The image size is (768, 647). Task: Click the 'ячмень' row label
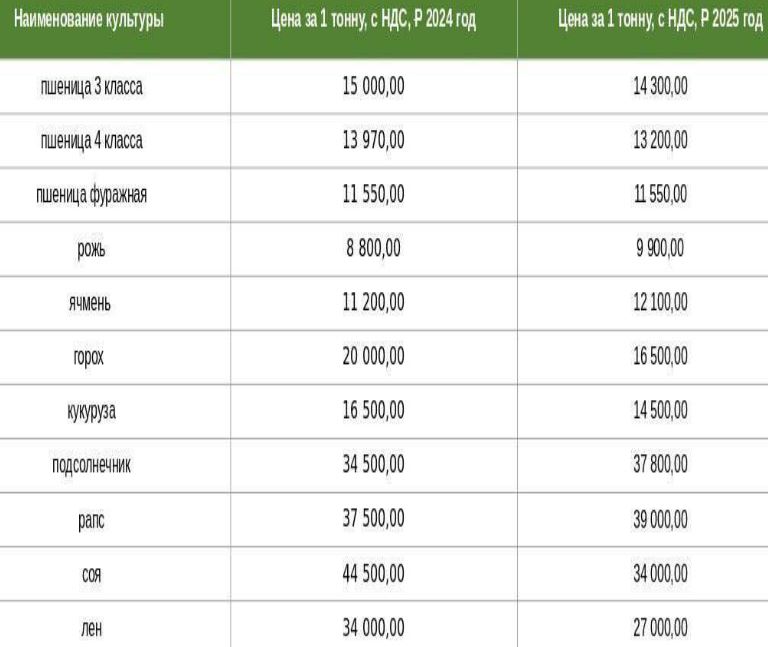click(91, 303)
